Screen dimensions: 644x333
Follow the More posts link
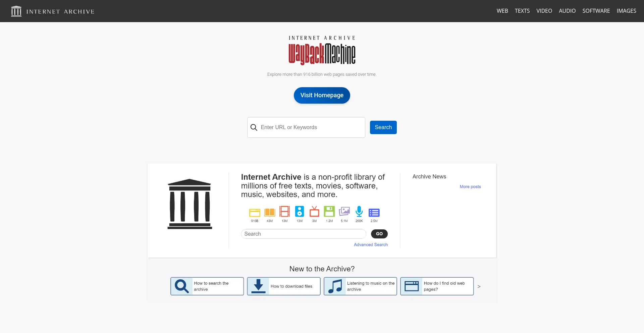click(x=470, y=187)
